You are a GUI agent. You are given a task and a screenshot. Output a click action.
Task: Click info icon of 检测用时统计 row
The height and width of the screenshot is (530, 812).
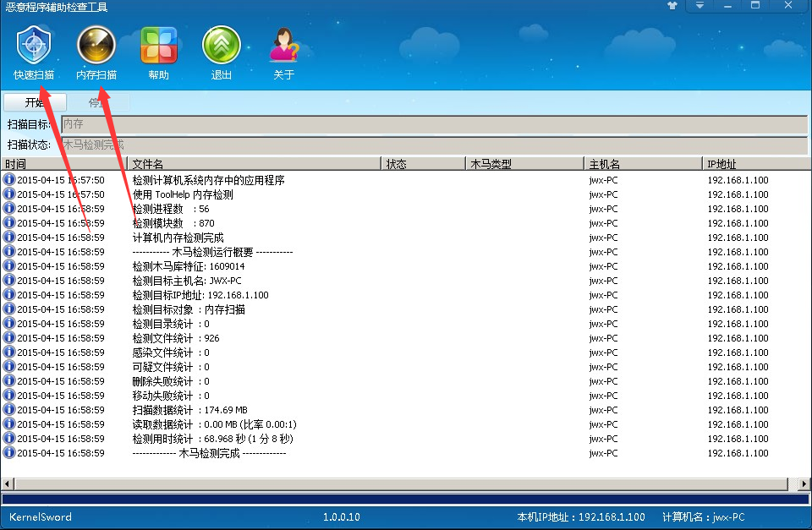(x=8, y=439)
